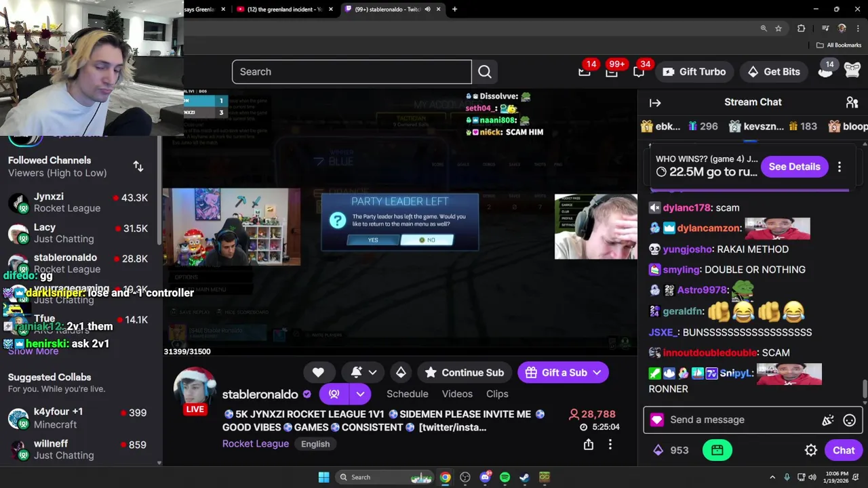Open stableronaldo channel in sidebar
The height and width of the screenshot is (488, 868).
pyautogui.click(x=81, y=263)
